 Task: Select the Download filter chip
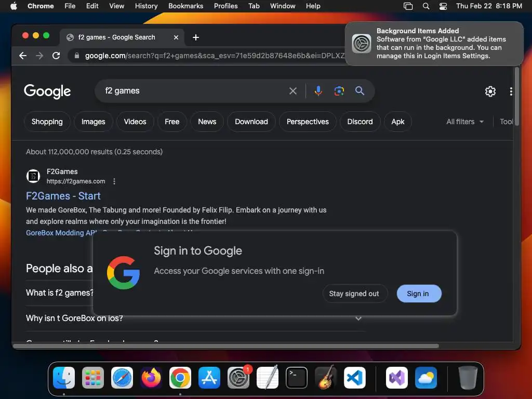251,122
